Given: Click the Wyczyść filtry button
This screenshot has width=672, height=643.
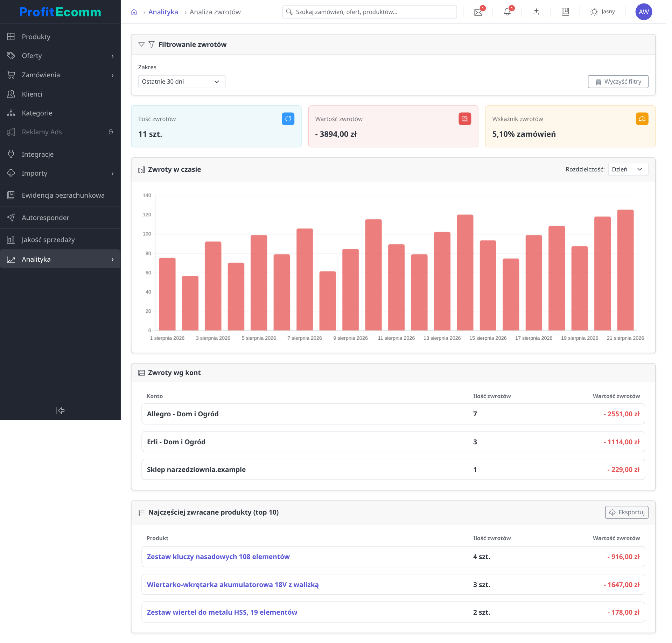Looking at the screenshot, I should (618, 82).
